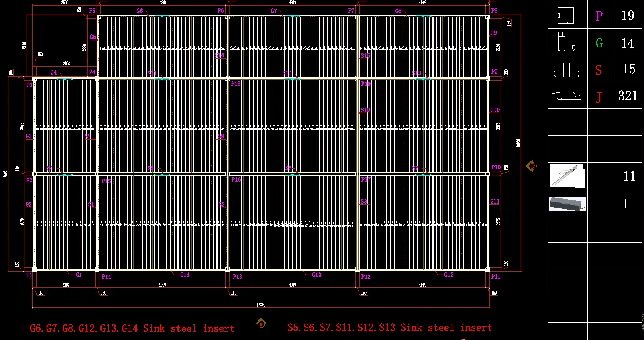Select gutter label G6
Image resolution: width=644 pixels, height=340 pixels.
[140, 11]
